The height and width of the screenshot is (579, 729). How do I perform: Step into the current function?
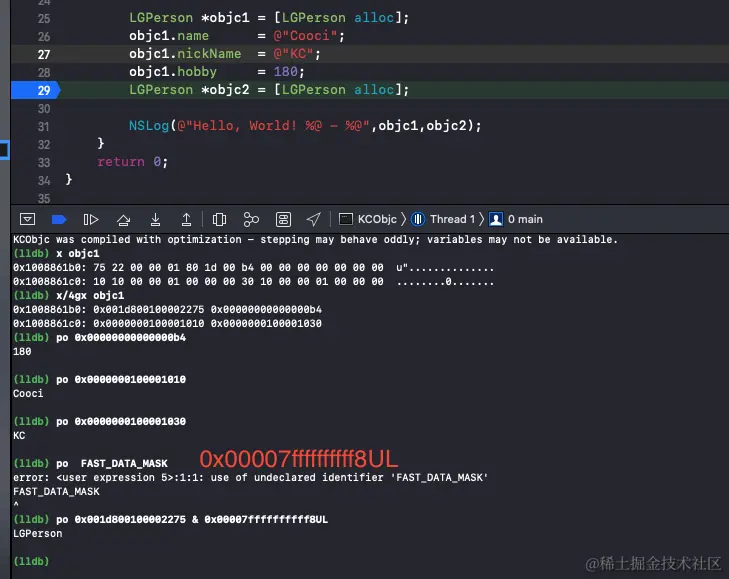coord(155,219)
